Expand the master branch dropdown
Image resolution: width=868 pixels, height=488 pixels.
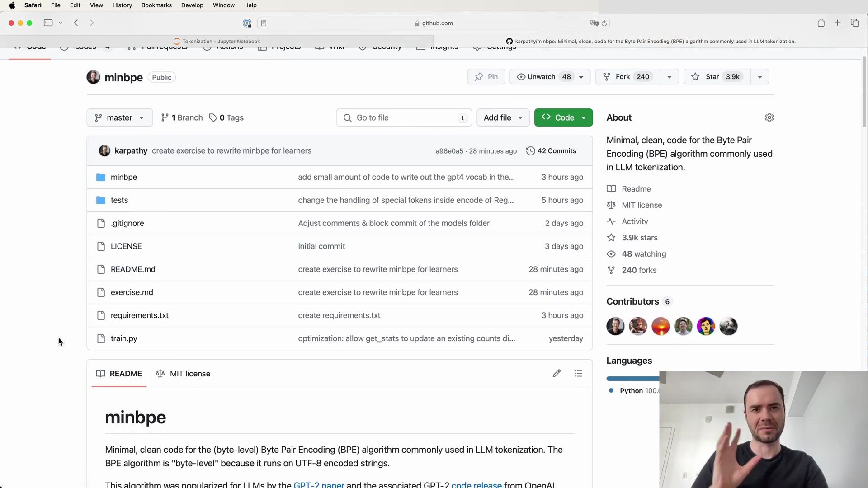pyautogui.click(x=119, y=117)
